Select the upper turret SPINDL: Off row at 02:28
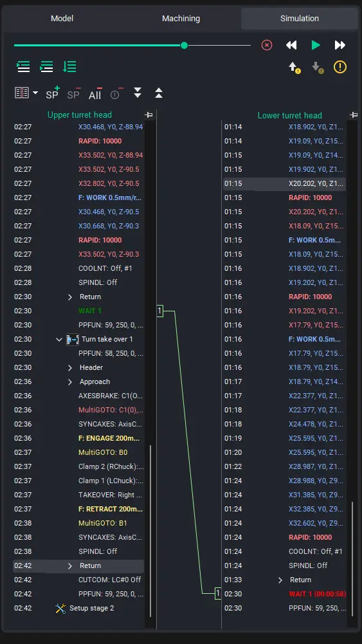 (x=78, y=282)
